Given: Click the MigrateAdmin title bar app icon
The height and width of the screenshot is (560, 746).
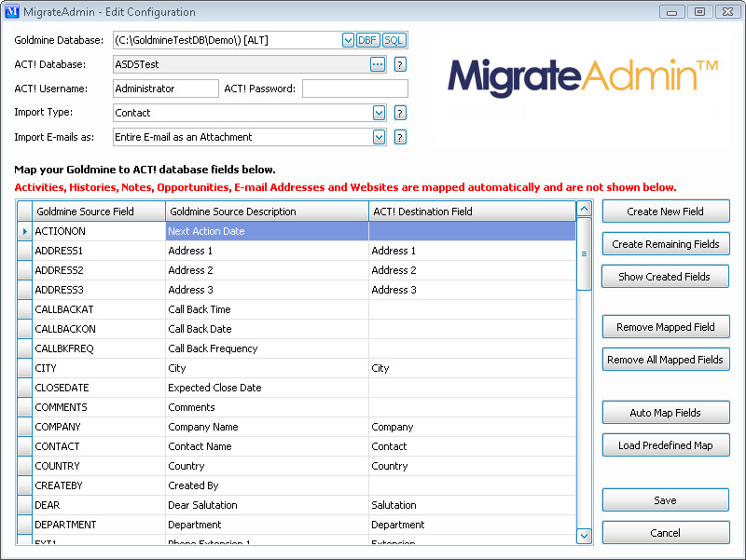Looking at the screenshot, I should click(11, 11).
